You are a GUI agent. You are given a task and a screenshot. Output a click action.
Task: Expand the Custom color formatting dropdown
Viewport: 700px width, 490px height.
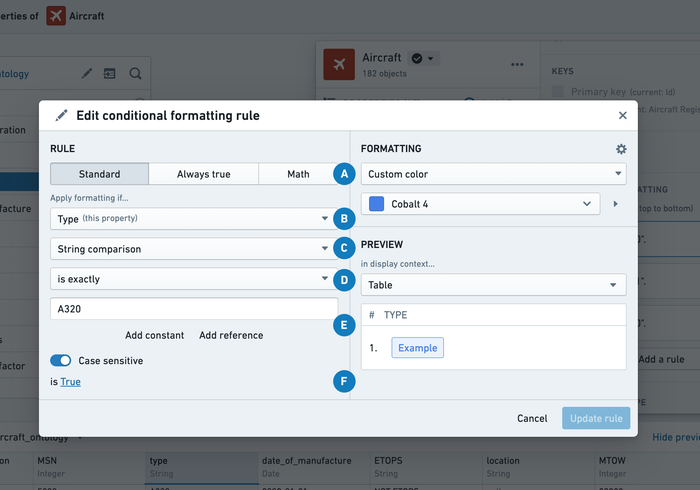click(493, 174)
